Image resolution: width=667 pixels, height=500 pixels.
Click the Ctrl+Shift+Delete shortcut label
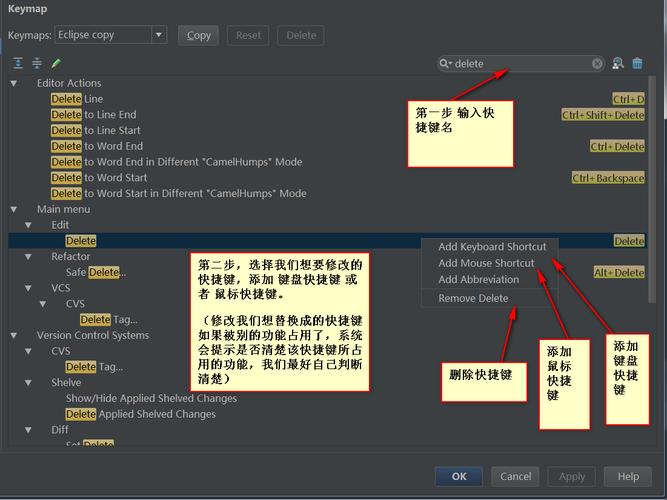pos(603,115)
